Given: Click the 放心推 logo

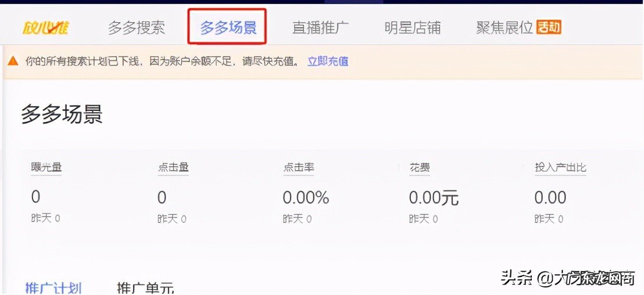Looking at the screenshot, I should tap(45, 28).
